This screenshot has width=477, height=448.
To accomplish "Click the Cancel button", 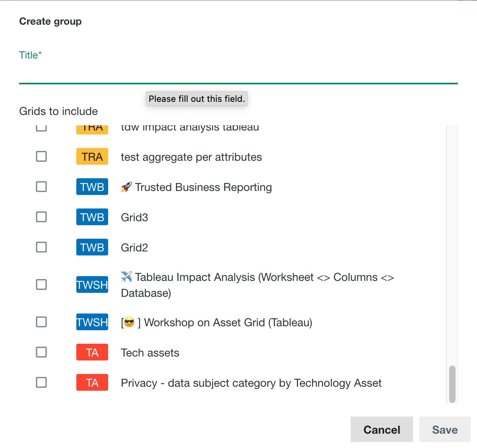I will (x=382, y=429).
